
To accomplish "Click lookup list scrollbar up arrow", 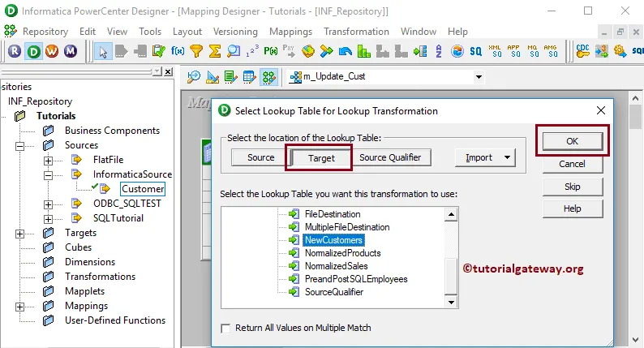I will pyautogui.click(x=451, y=214).
